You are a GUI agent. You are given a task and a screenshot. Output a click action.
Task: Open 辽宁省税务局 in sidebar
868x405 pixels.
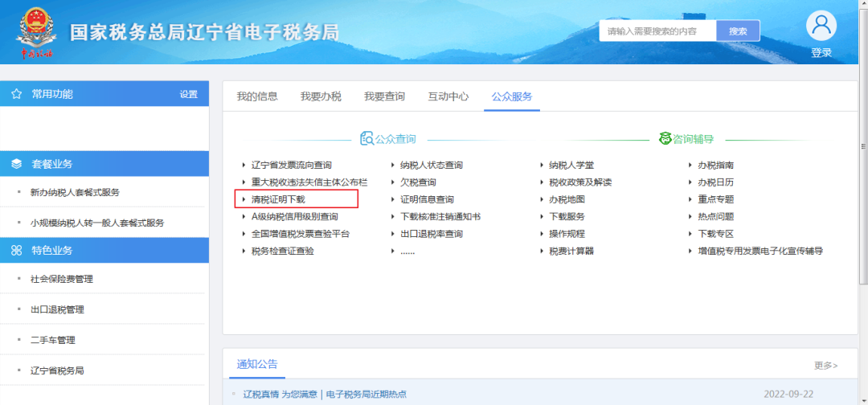(x=58, y=370)
